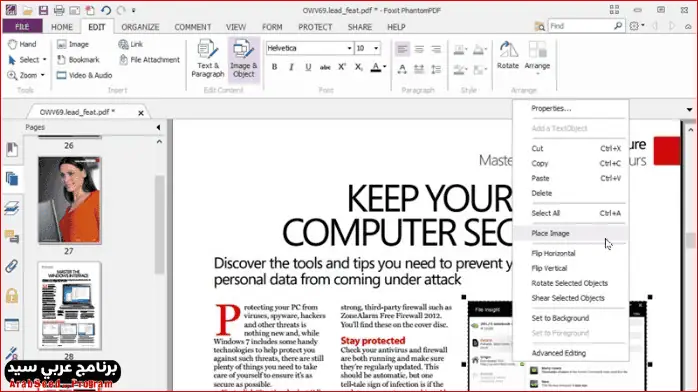The height and width of the screenshot is (392, 698).
Task: Switch to the VIEW tab
Action: pos(236,27)
